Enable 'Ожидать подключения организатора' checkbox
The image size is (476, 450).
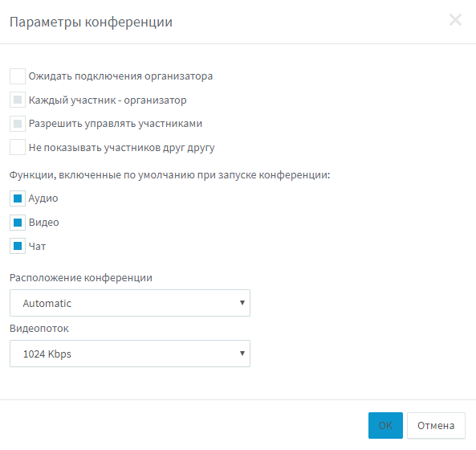(x=18, y=76)
